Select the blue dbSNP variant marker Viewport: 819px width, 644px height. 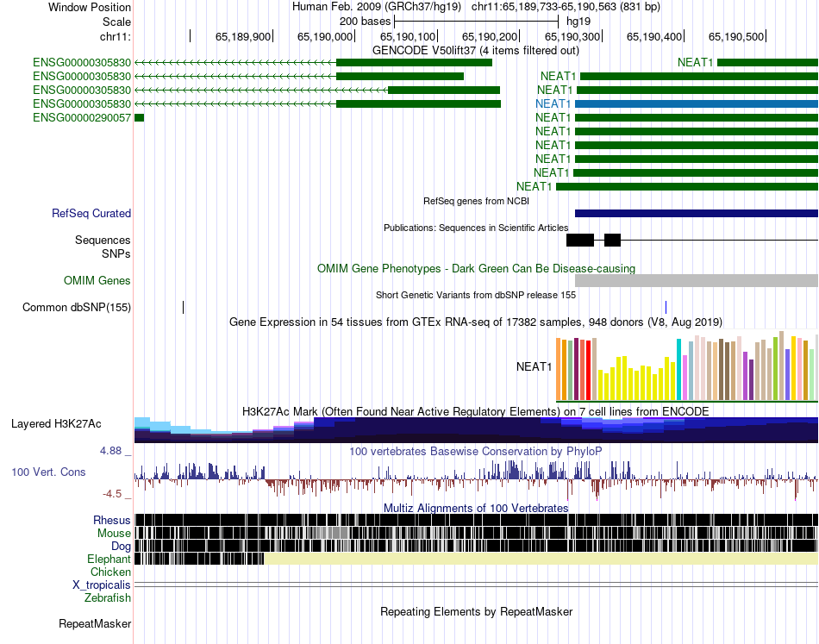click(666, 307)
